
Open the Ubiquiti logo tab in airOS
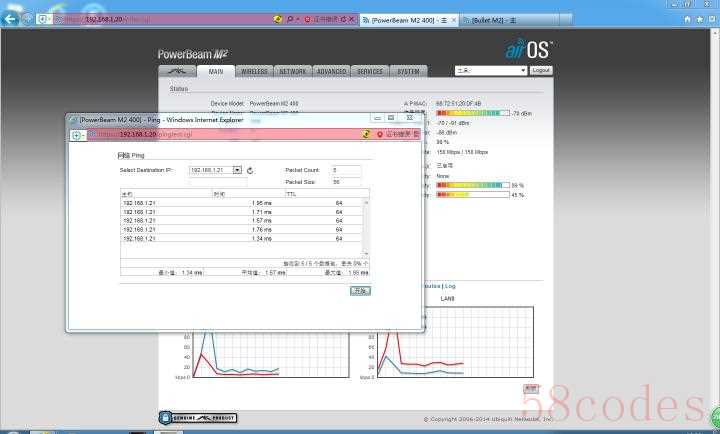tap(177, 71)
